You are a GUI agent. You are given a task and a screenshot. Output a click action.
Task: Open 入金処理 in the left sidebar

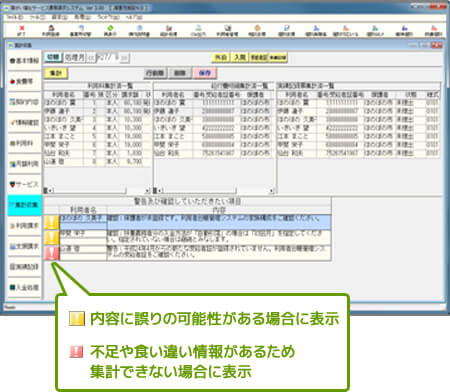click(x=24, y=287)
